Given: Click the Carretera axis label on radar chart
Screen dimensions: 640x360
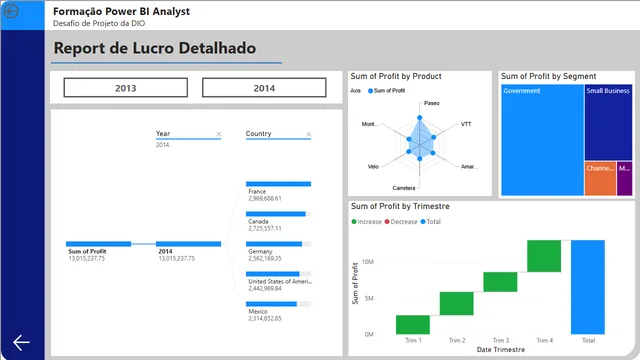Looking at the screenshot, I should point(404,188).
